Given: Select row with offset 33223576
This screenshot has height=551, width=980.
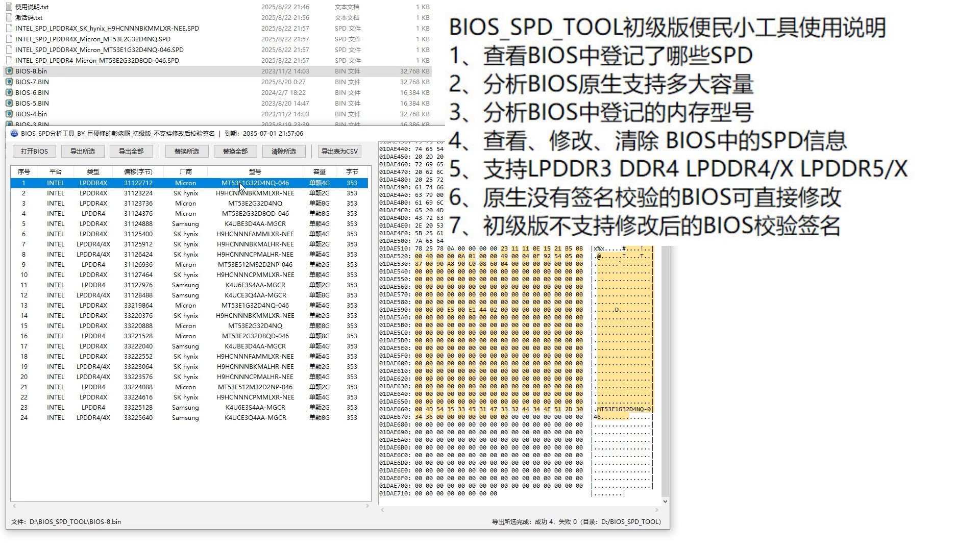Looking at the screenshot, I should [189, 377].
